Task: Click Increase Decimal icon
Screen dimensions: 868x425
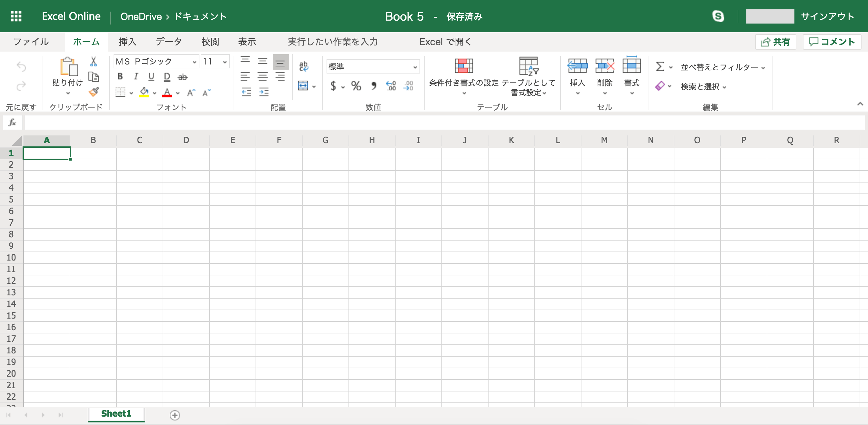Action: [391, 86]
